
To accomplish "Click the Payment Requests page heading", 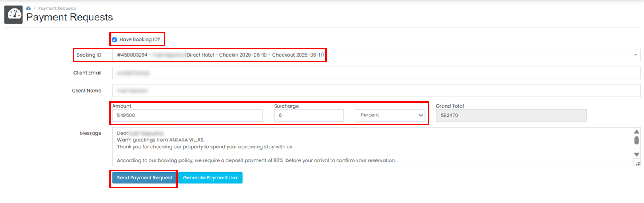I will pos(70,17).
